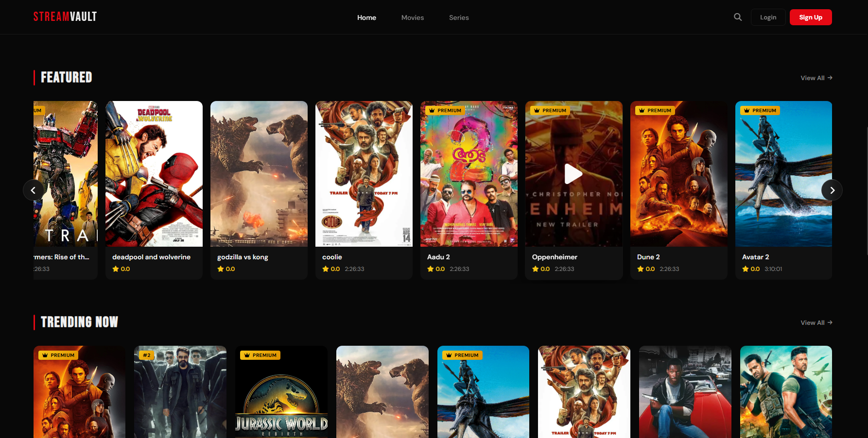Click the Premium crown badge on Avatar 2
The height and width of the screenshot is (438, 868).
760,111
